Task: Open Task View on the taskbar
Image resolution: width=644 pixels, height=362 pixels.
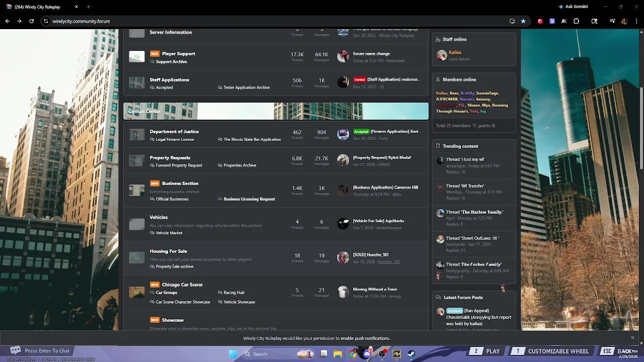Action: pos(324,354)
